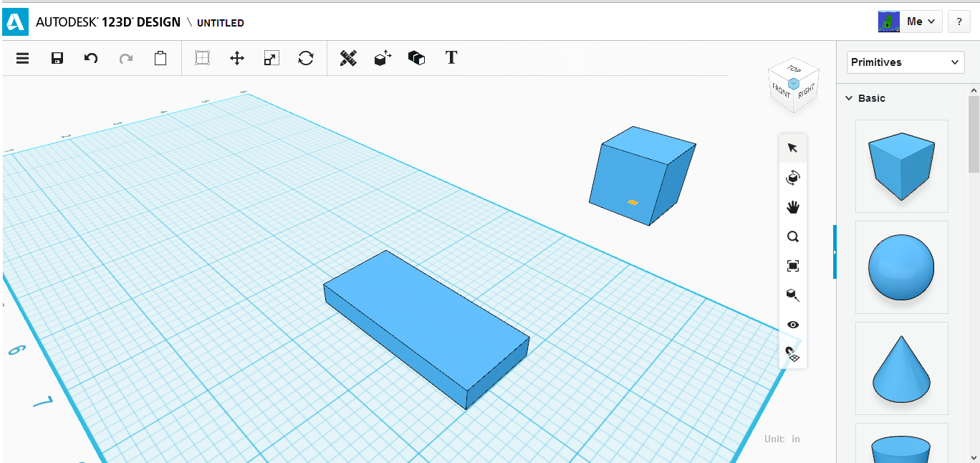The image size is (980, 463).
Task: Choose the Pan hand tool
Action: pos(792,207)
